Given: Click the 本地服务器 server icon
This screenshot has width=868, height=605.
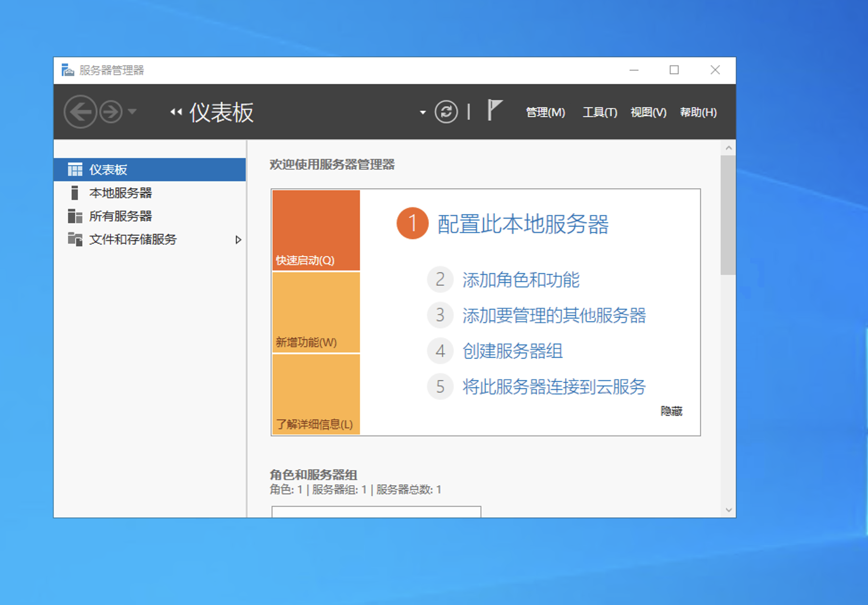Looking at the screenshot, I should point(75,193).
